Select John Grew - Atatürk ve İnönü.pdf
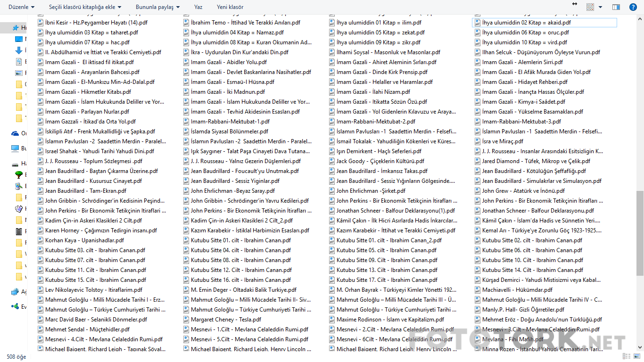The height and width of the screenshot is (362, 644). pyautogui.click(x=519, y=190)
